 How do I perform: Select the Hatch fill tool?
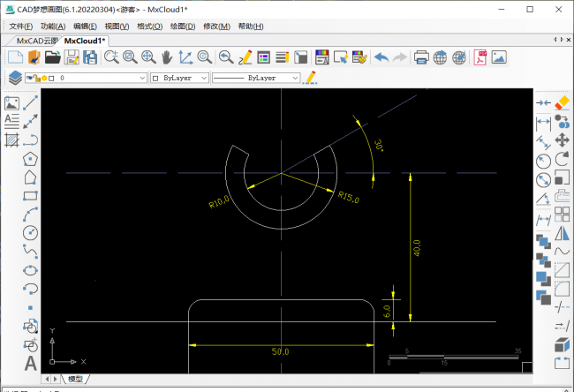[11, 139]
